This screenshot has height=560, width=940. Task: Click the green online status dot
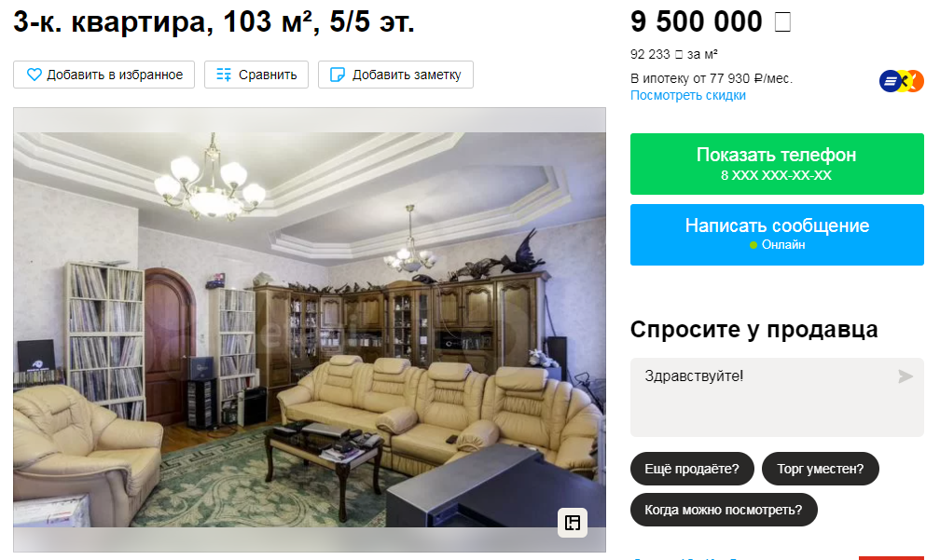[x=753, y=245]
